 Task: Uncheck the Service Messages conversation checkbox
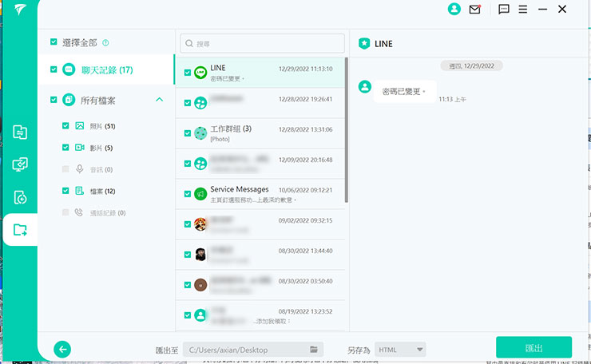tap(188, 194)
